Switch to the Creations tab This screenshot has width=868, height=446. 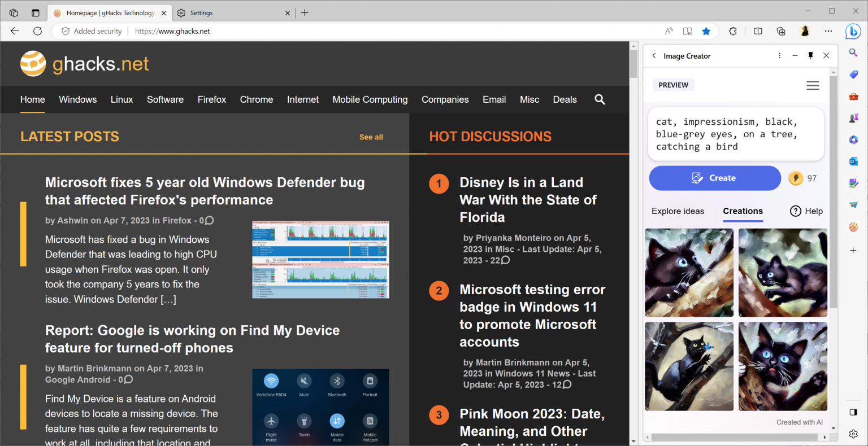pyautogui.click(x=743, y=211)
